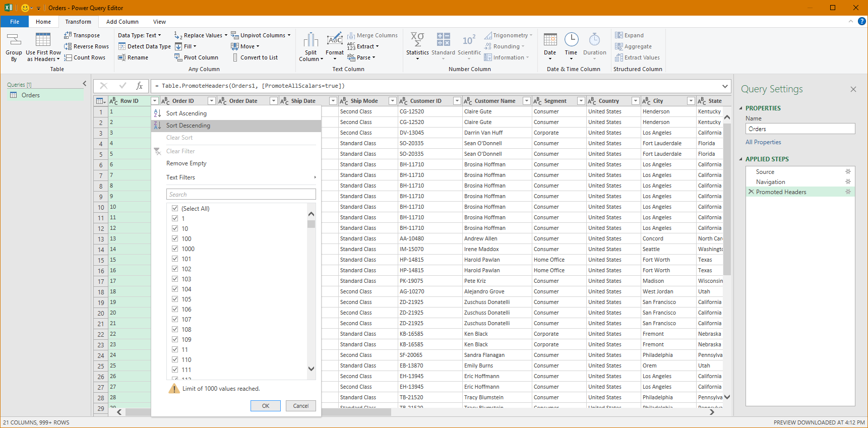Switch to the Home tab
The width and height of the screenshot is (868, 428).
pyautogui.click(x=43, y=22)
